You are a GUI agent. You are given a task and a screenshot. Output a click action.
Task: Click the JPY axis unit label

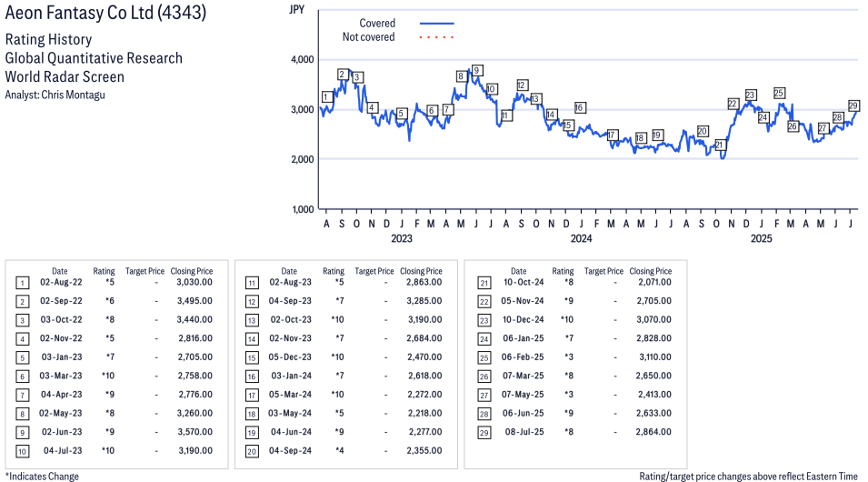[296, 9]
